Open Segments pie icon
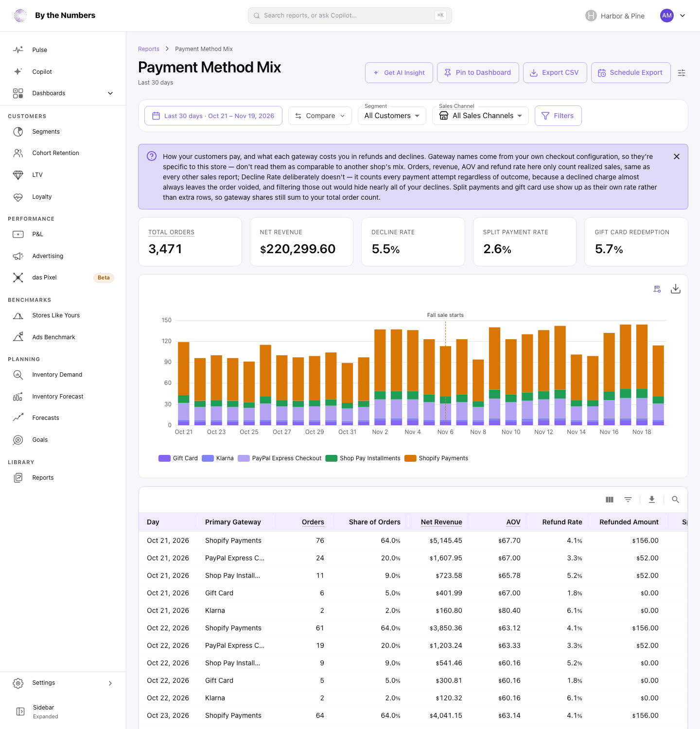This screenshot has height=729, width=700. [18, 132]
